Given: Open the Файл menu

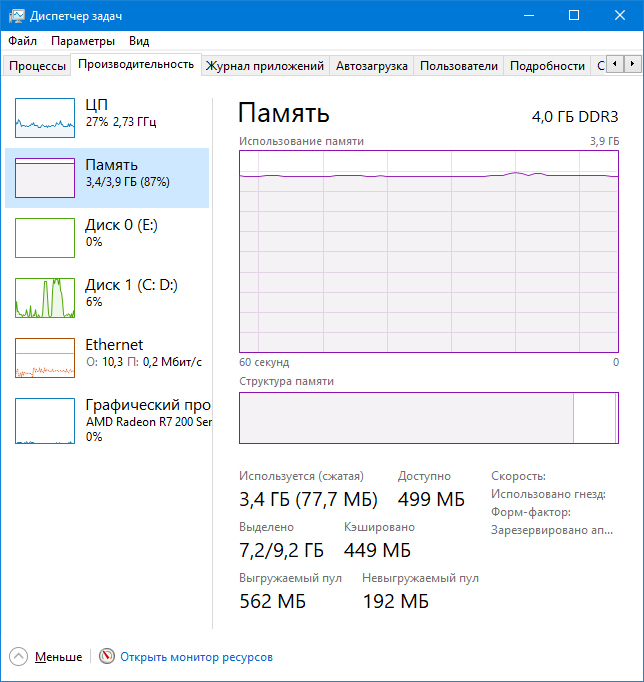Looking at the screenshot, I should (x=23, y=41).
